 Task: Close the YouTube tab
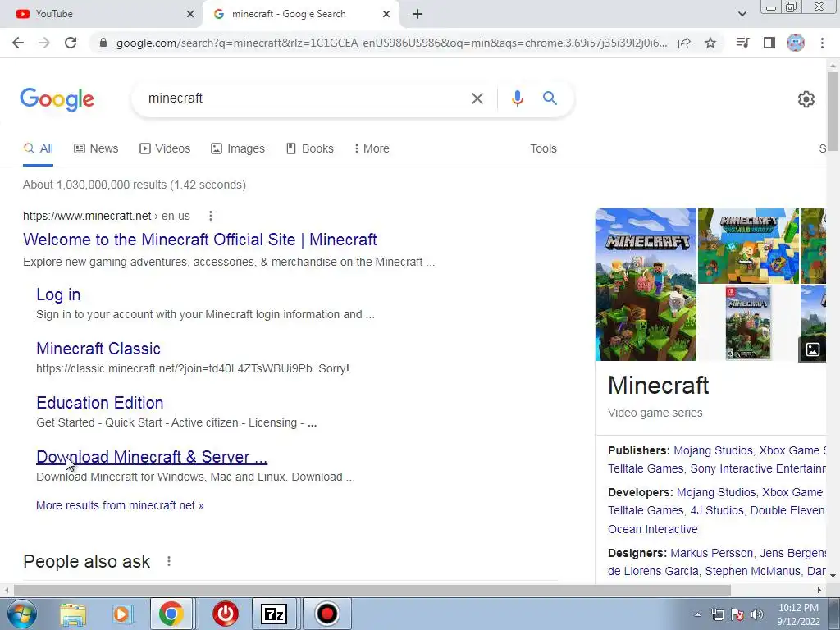click(x=190, y=14)
